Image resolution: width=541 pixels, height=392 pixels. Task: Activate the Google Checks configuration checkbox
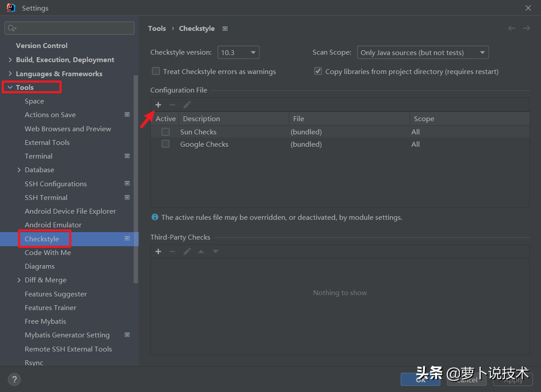165,144
